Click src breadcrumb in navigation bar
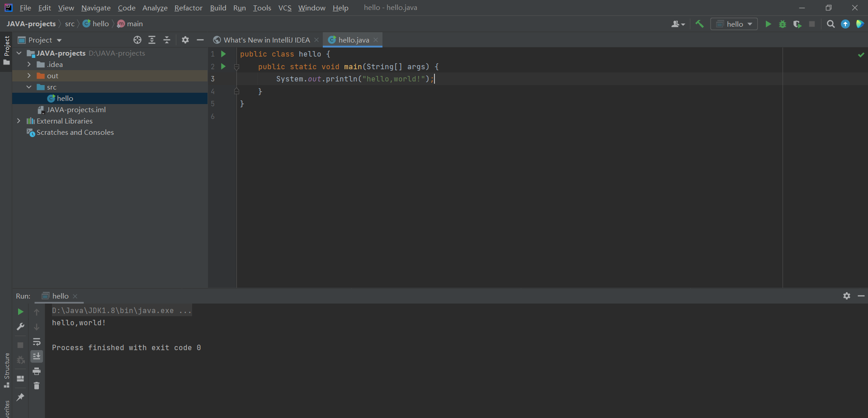This screenshot has height=418, width=868. click(x=70, y=24)
